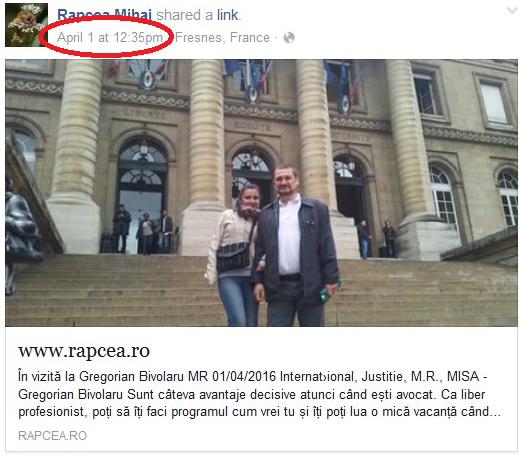Click the woman with the crossbody bag
This screenshot has width=522, height=457.
[233, 255]
